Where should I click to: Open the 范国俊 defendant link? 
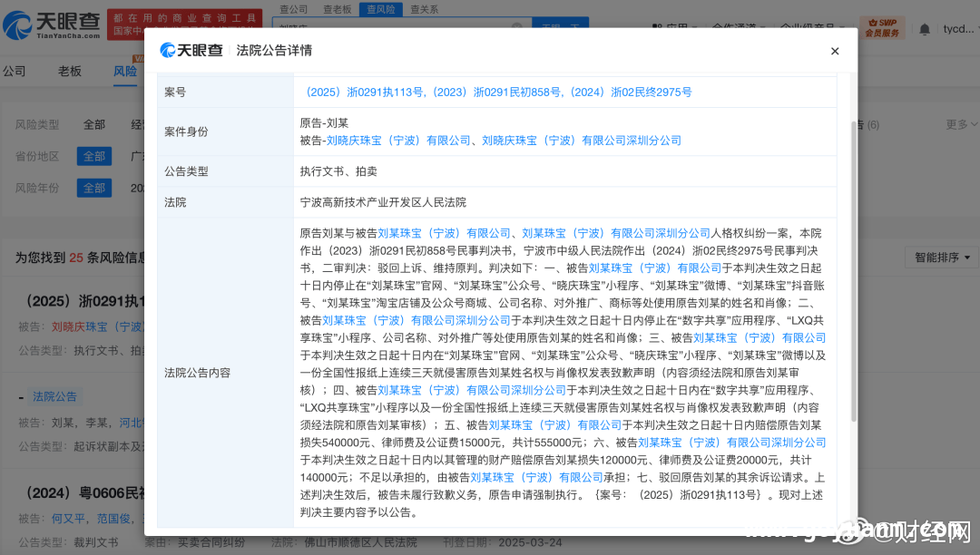click(x=113, y=518)
